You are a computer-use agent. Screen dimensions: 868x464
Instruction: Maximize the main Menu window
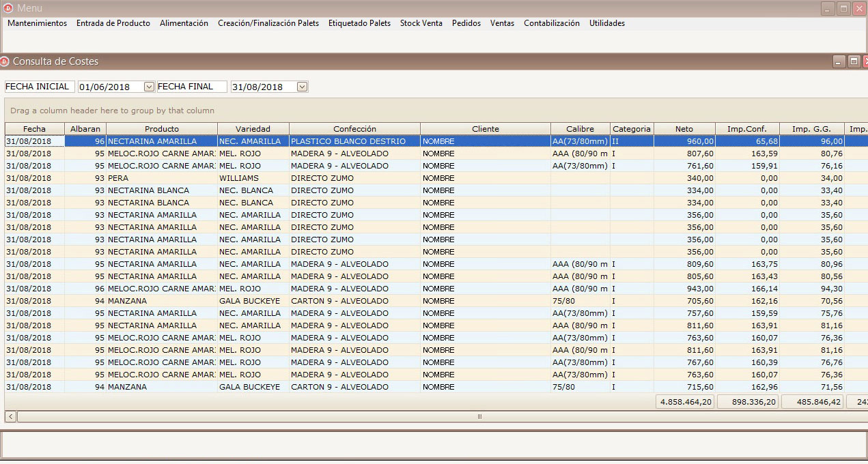tap(843, 9)
